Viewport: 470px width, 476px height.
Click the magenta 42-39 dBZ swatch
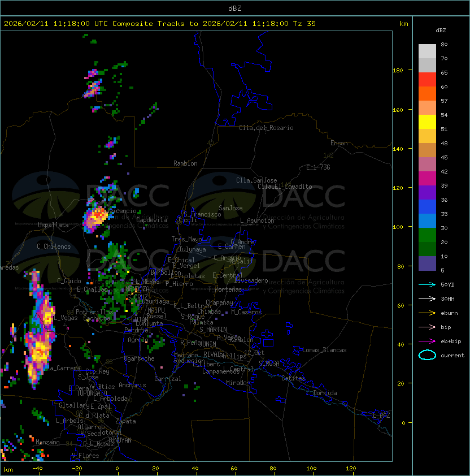[427, 179]
